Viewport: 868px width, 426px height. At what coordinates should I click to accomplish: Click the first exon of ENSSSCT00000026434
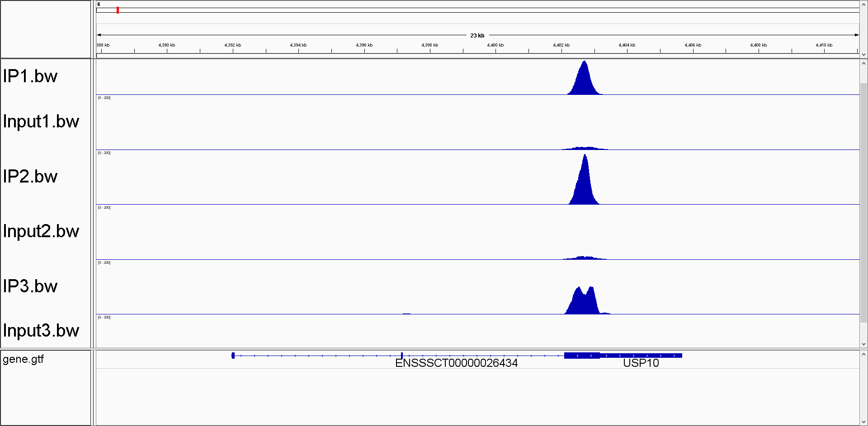click(233, 356)
